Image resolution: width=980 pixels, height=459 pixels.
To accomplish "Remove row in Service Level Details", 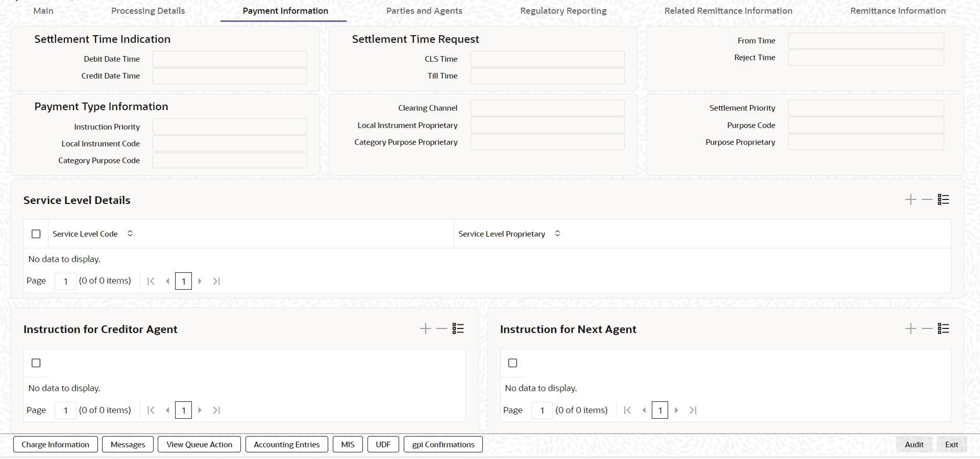I will tap(927, 200).
